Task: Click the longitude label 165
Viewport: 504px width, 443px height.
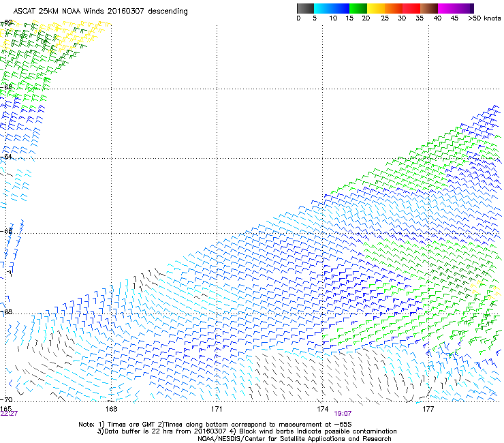Action: point(5,408)
